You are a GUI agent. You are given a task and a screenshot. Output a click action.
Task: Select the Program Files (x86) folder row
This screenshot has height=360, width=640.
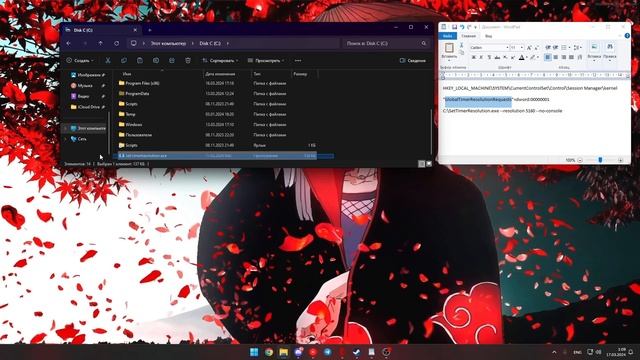pyautogui.click(x=218, y=83)
